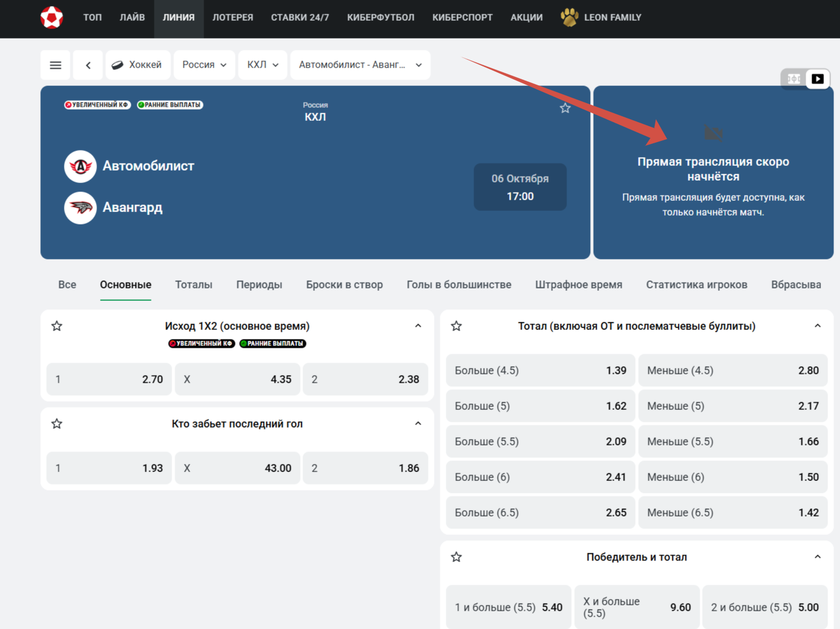The height and width of the screenshot is (629, 840).
Task: Pick the draw X at 4.35
Action: tap(237, 379)
